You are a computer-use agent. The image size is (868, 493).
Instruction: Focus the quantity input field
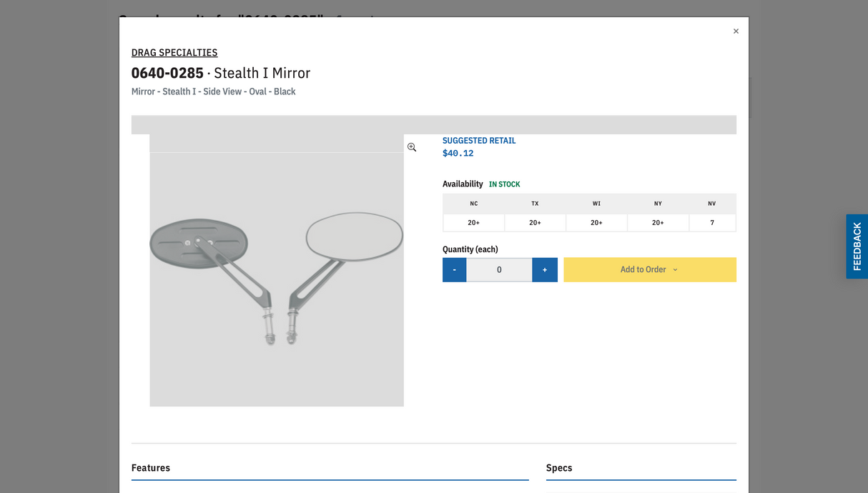tap(499, 269)
